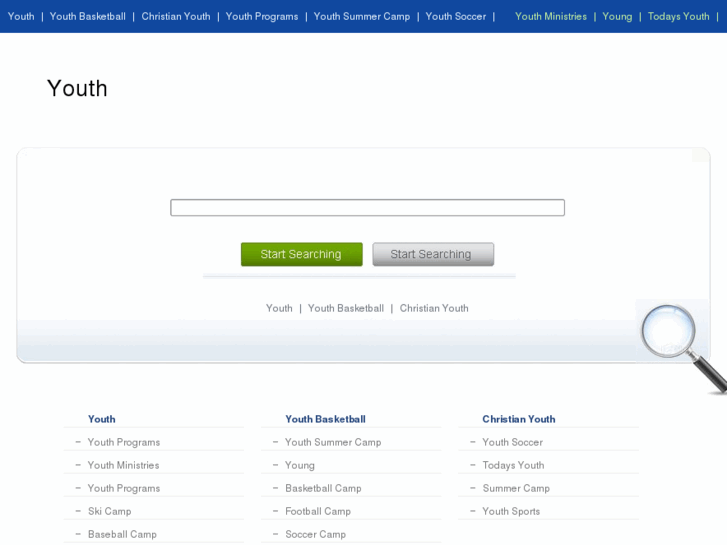This screenshot has width=727, height=545.
Task: Click Todays Youth in the Christian Youth column
Action: tap(513, 465)
